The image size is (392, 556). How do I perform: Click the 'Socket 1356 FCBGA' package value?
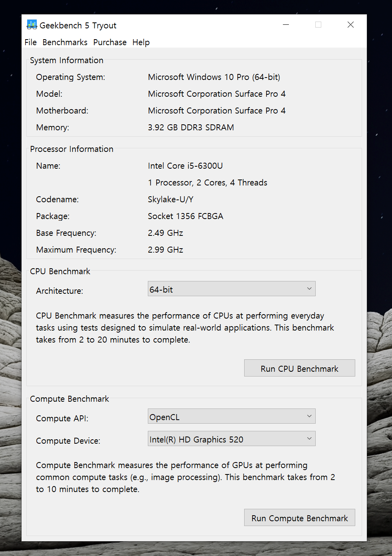click(185, 216)
